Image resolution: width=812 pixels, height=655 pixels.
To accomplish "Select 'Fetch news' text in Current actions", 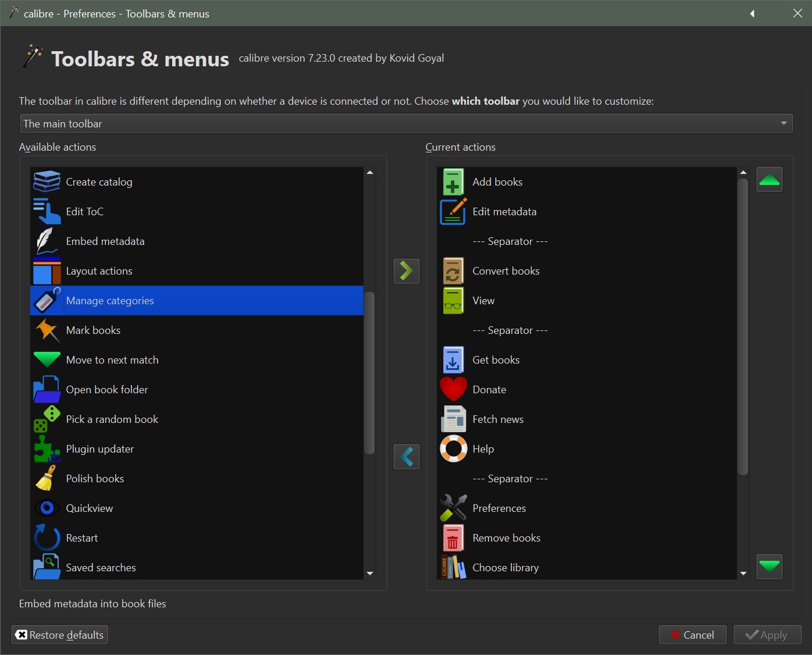I will pyautogui.click(x=498, y=419).
